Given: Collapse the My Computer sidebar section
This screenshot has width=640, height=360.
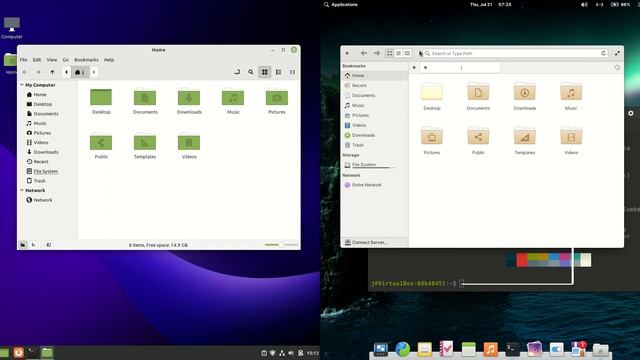Looking at the screenshot, I should coord(22,85).
